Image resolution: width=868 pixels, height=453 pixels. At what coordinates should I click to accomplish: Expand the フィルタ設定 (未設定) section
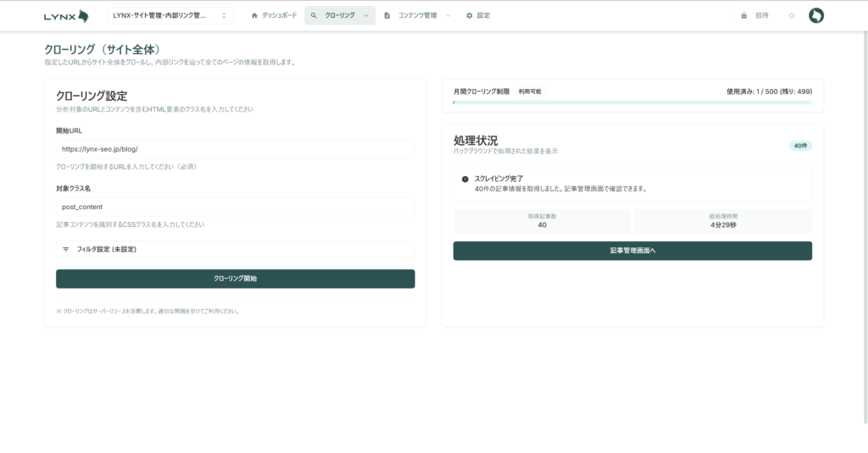(x=235, y=250)
